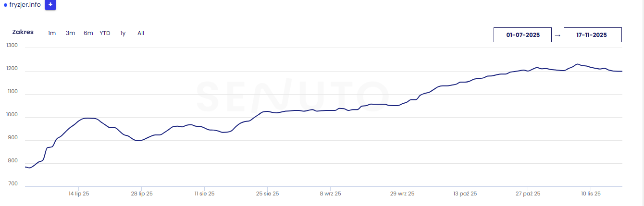Open the end date field 17-11-2025

click(x=593, y=35)
